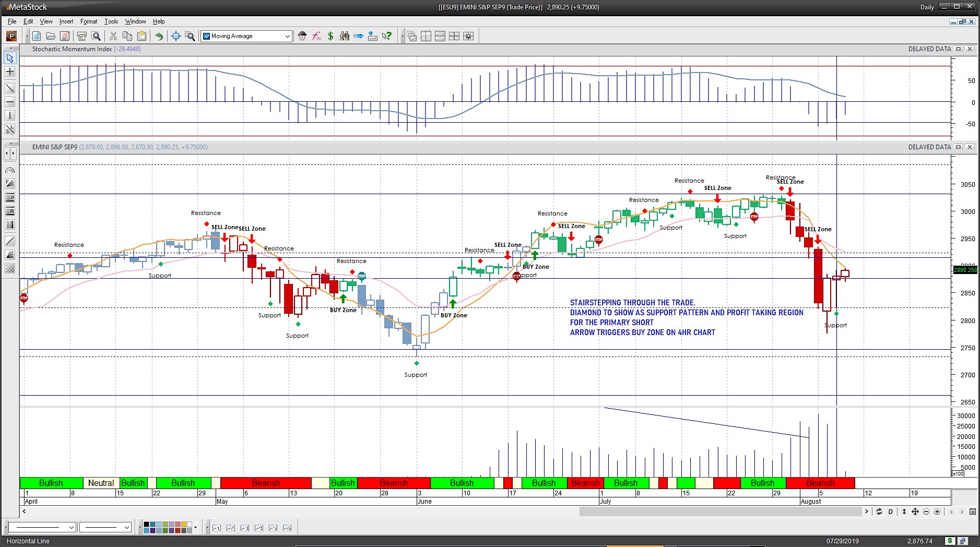
Task: Open the color palette expander arrow
Action: click(x=195, y=528)
